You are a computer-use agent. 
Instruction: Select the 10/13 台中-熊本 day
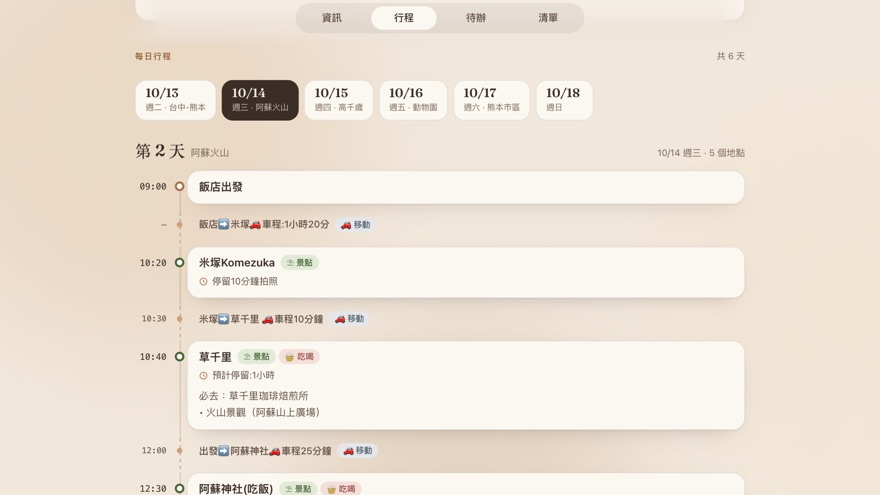click(176, 100)
